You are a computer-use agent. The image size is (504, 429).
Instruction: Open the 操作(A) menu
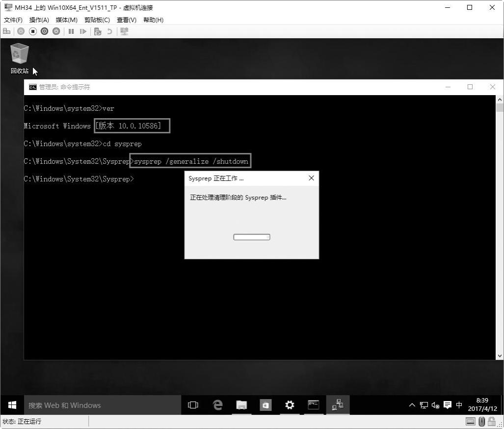click(39, 20)
